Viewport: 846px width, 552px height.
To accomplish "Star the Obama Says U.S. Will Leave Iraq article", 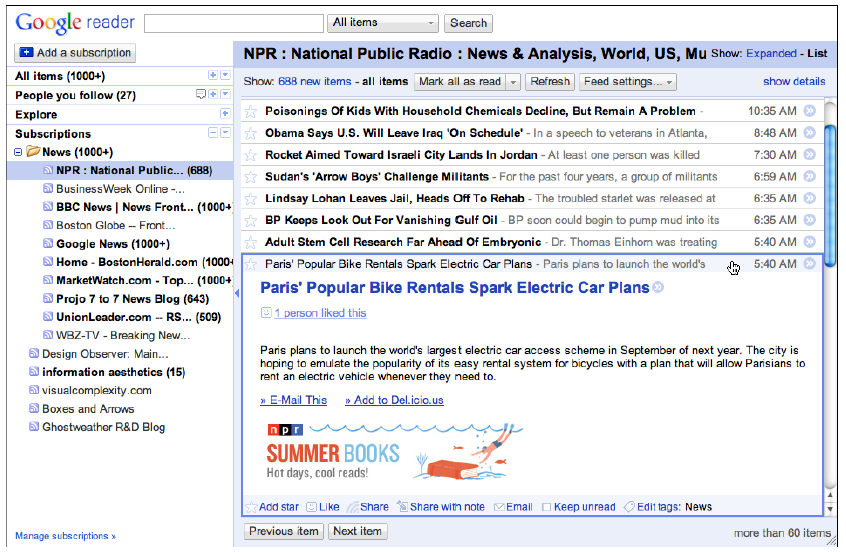I will 250,133.
